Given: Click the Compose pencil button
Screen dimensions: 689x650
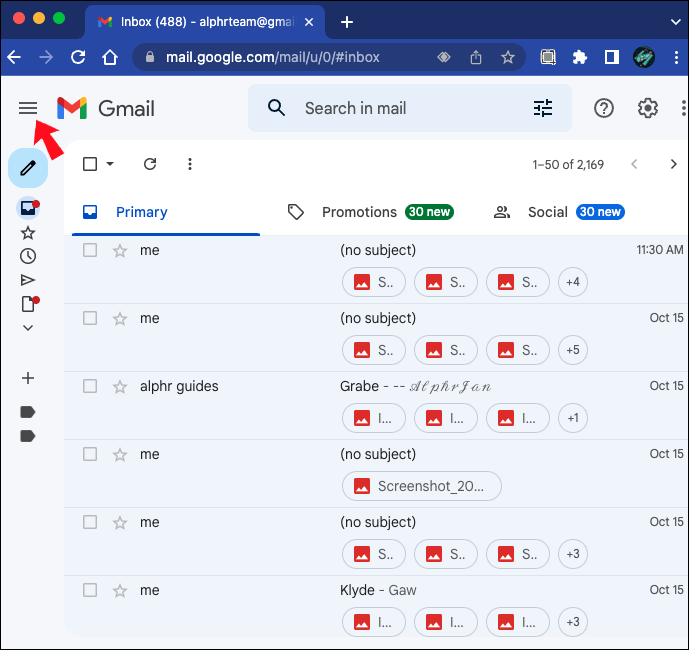Looking at the screenshot, I should click(28, 168).
